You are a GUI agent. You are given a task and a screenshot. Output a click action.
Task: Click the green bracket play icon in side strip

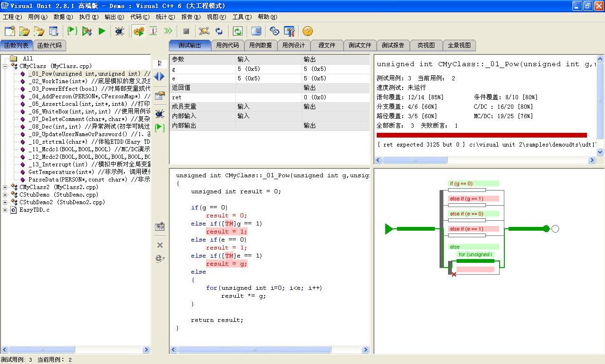[x=160, y=127]
